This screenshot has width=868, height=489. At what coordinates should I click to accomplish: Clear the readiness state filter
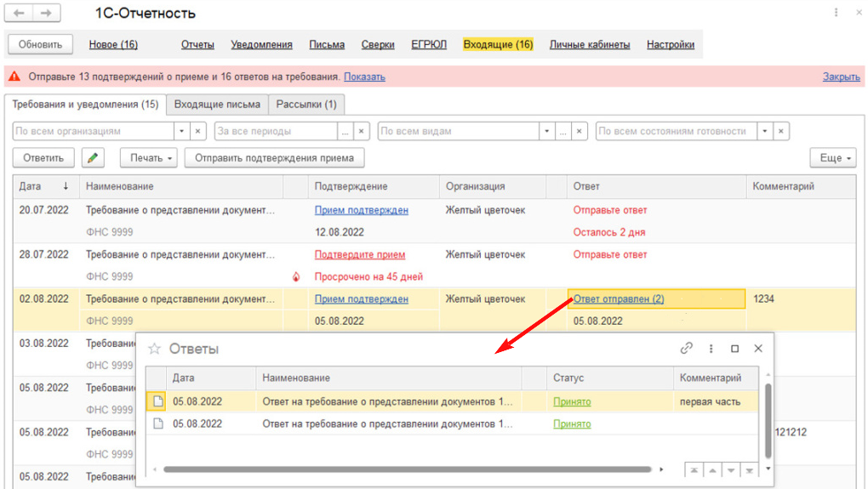[x=781, y=131]
